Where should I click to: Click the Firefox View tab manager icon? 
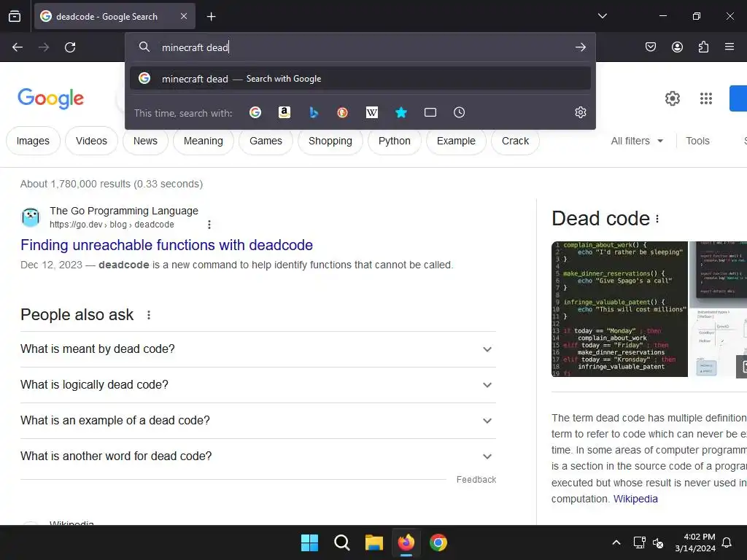[15, 16]
